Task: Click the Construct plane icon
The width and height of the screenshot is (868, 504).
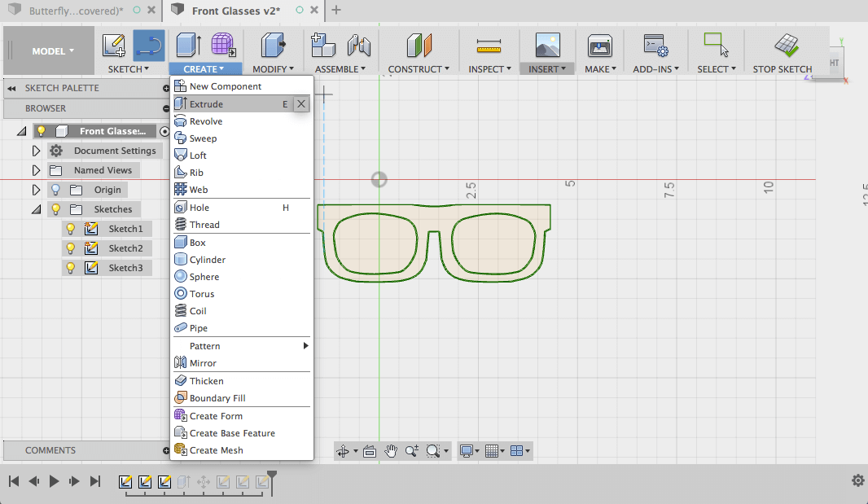Action: [x=419, y=45]
